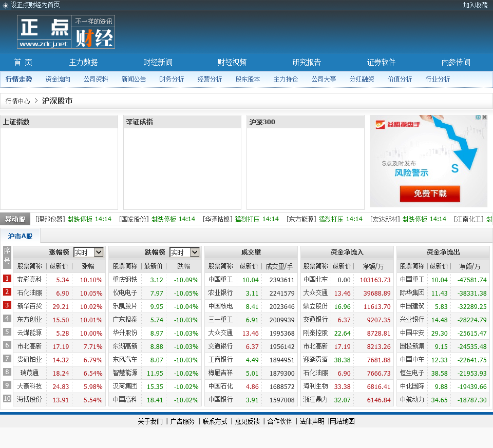Open 证券软件 in main navigation
The height and width of the screenshot is (448, 493).
[382, 62]
